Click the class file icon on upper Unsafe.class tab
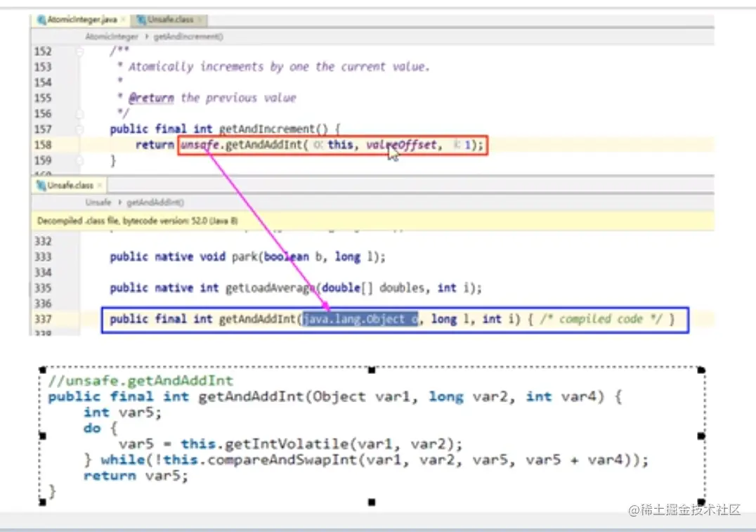 (x=141, y=20)
